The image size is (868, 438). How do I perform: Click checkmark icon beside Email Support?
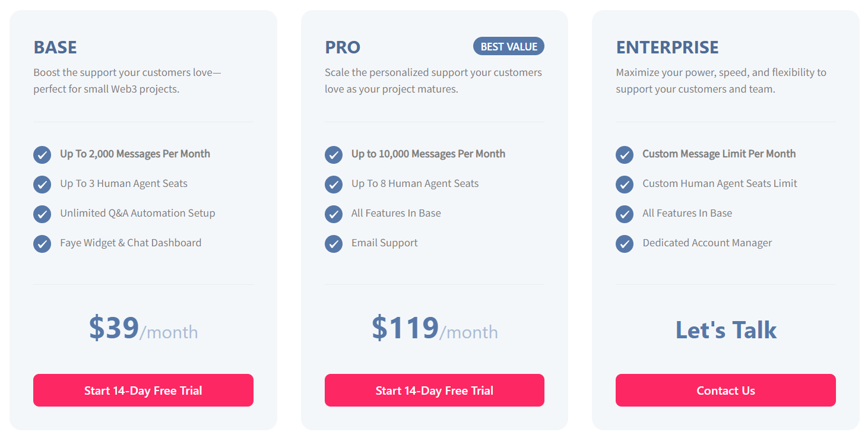[x=334, y=244]
